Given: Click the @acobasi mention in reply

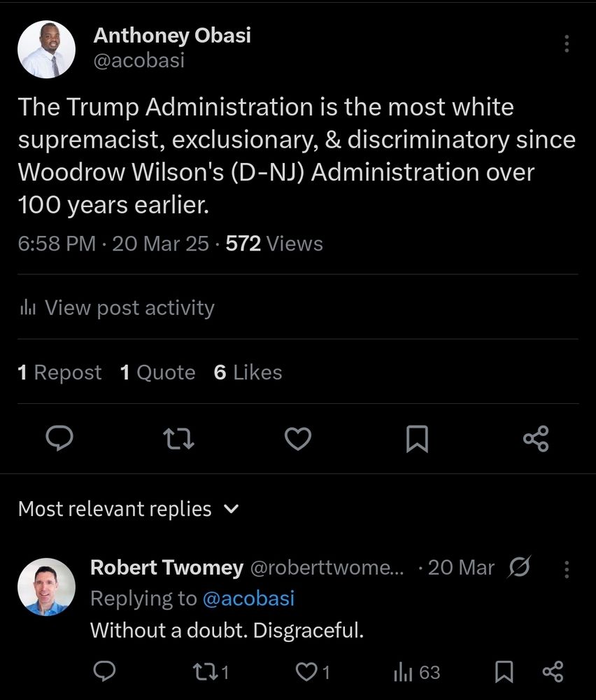Looking at the screenshot, I should point(248,598).
